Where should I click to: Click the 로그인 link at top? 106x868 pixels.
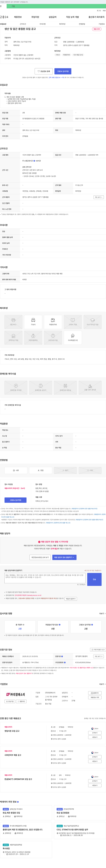point(99,10)
